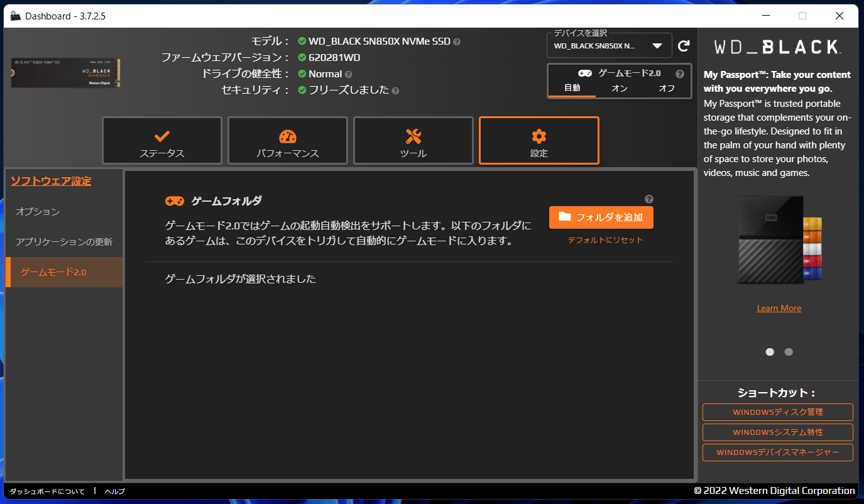Close the Dashboard window
Screen dimensions: 864x504
point(839,16)
